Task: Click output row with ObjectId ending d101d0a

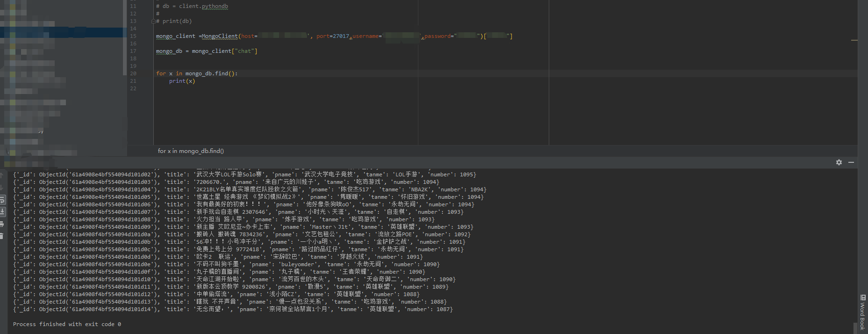Action: [242, 234]
